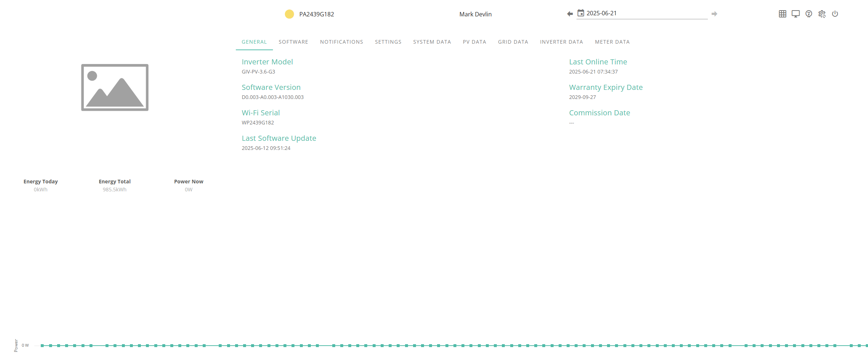The image size is (868, 354).
Task: Open the Notifications tab
Action: tap(341, 42)
